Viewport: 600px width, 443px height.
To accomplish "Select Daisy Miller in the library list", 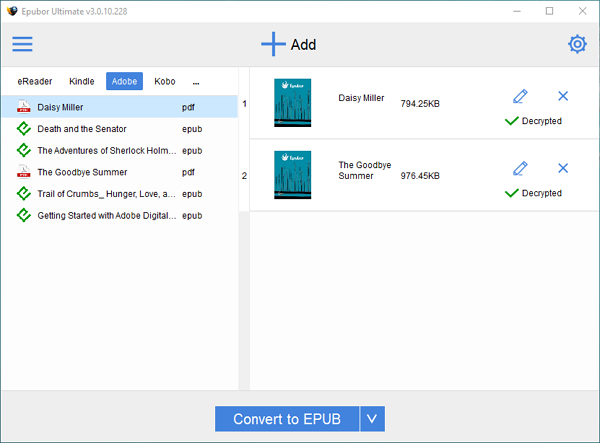I will pyautogui.click(x=119, y=107).
